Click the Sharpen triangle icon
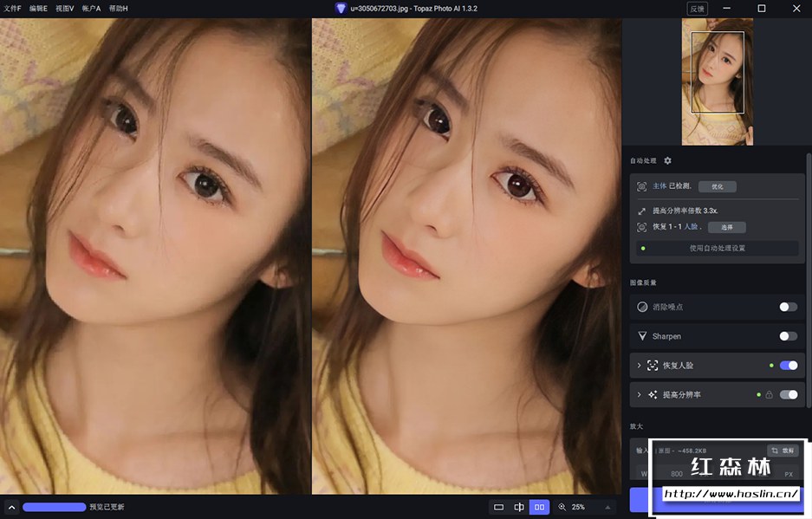Viewport: 812px width, 519px height. 642,336
